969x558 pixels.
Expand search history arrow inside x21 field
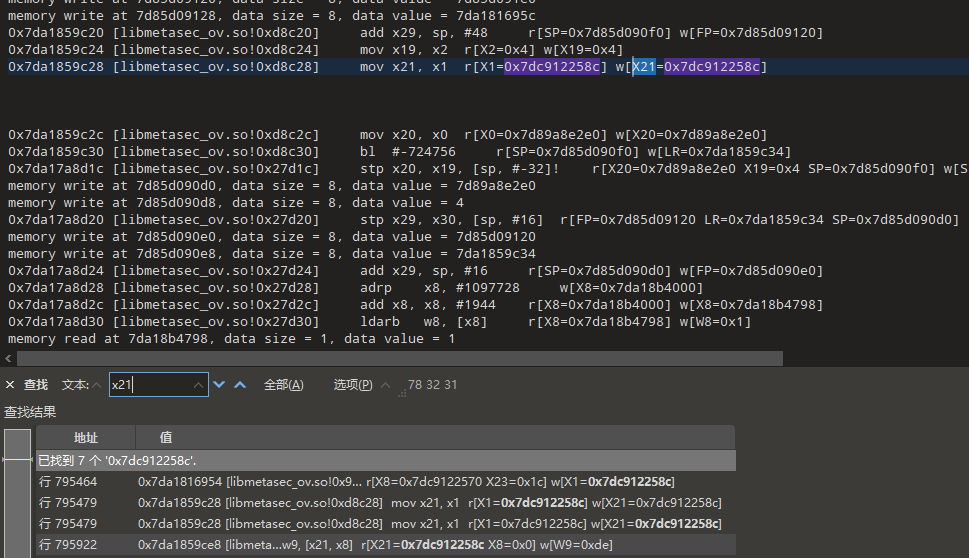pos(197,385)
